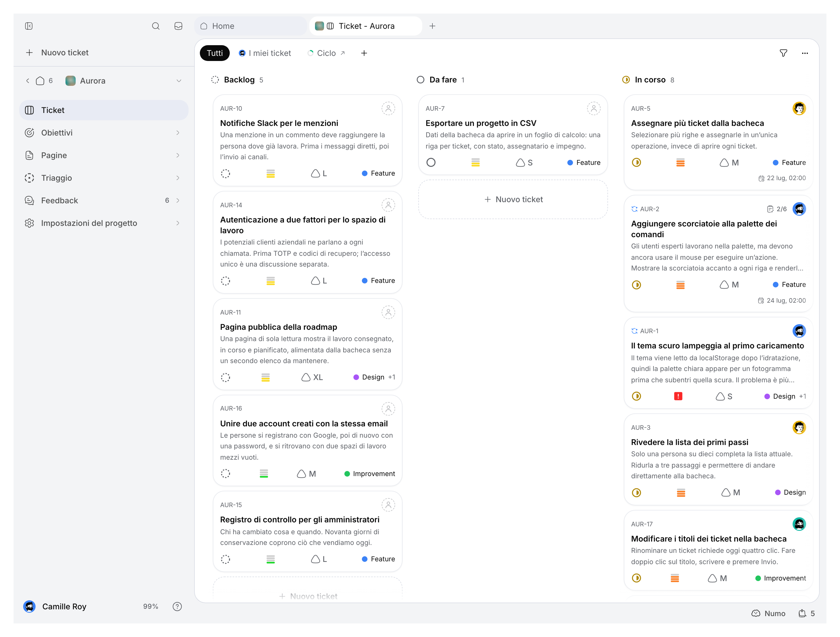Toggle the status circle on AUR-7 card
Image resolution: width=840 pixels, height=637 pixels.
(x=431, y=163)
